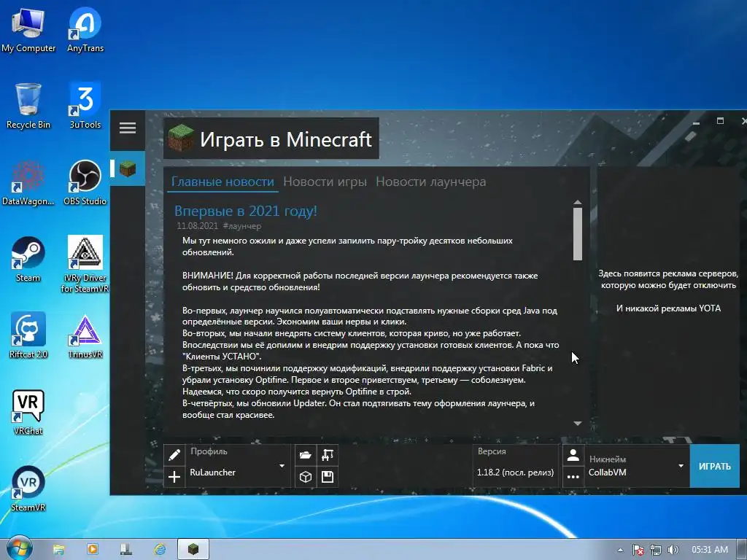Screen dimensions: 747x560
Task: Click the 05:31 AM taskbar clock
Action: [710, 550]
